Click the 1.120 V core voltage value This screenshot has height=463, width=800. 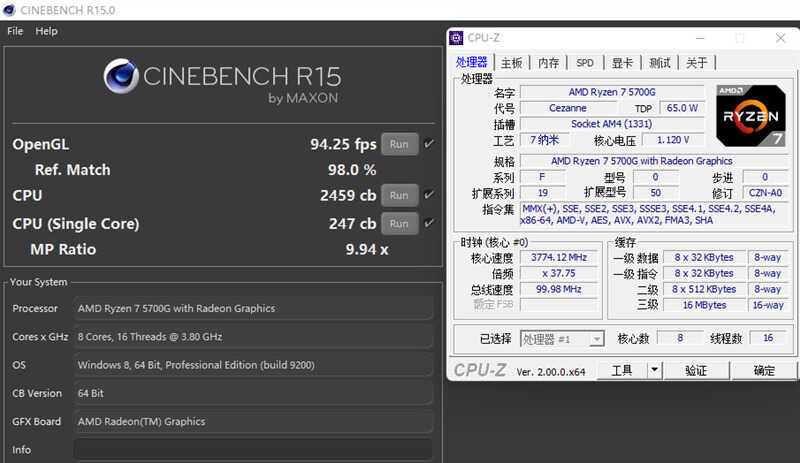pyautogui.click(x=673, y=140)
